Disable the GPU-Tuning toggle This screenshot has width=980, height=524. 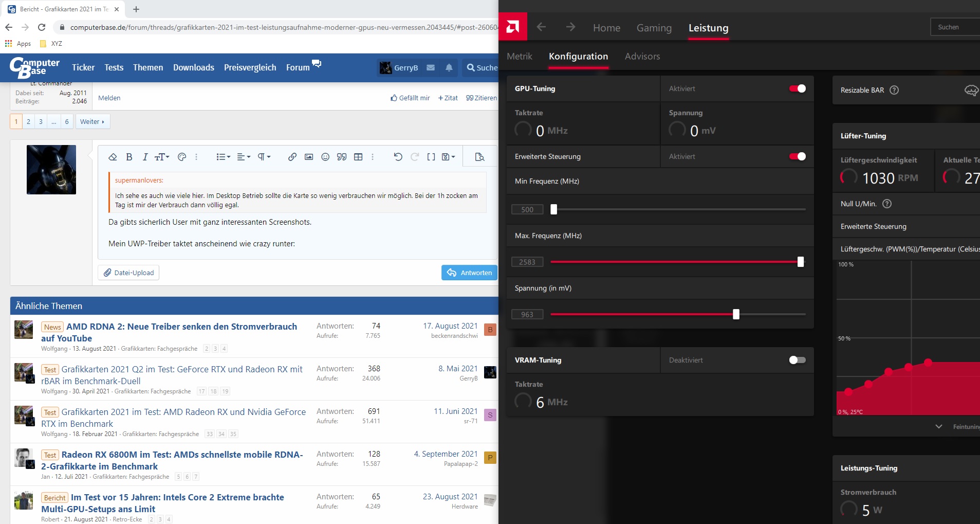[x=798, y=88]
